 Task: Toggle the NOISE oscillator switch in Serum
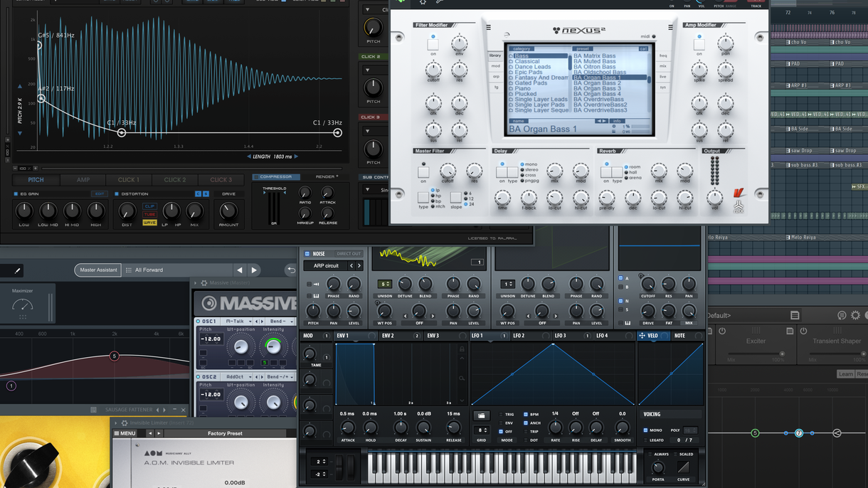coord(307,254)
